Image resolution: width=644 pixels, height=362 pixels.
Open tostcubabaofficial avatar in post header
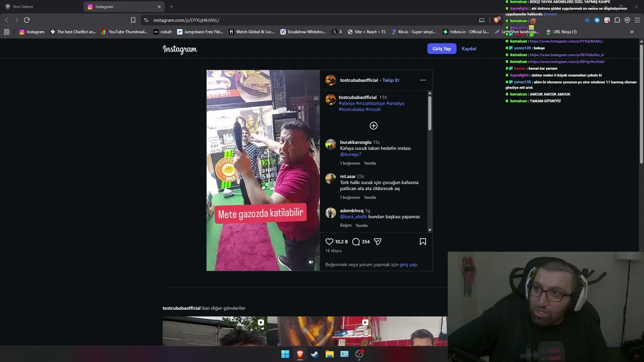331,80
